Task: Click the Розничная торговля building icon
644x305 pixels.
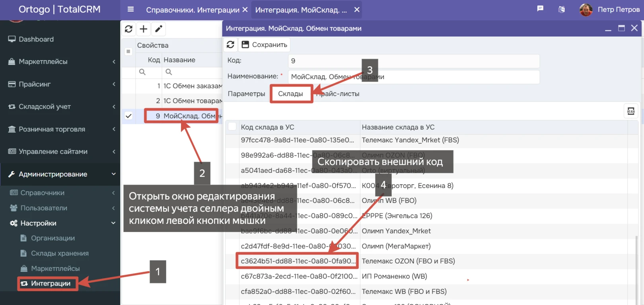Action: [x=12, y=129]
